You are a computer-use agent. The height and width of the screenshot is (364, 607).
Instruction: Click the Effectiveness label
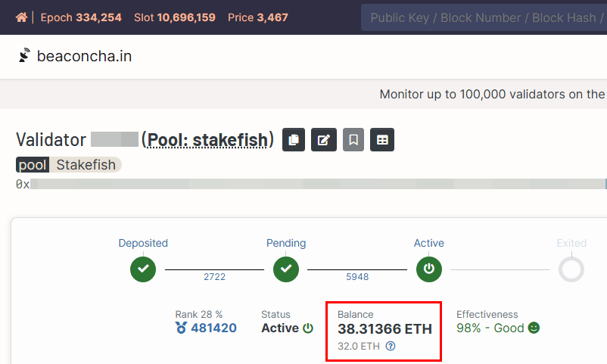pos(487,315)
